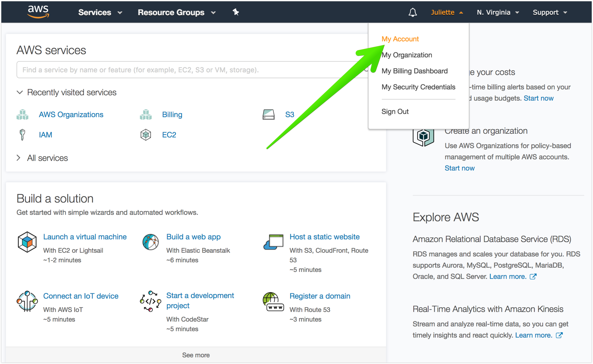
Task: Click the pin shortcuts icon in the navbar
Action: click(x=236, y=12)
